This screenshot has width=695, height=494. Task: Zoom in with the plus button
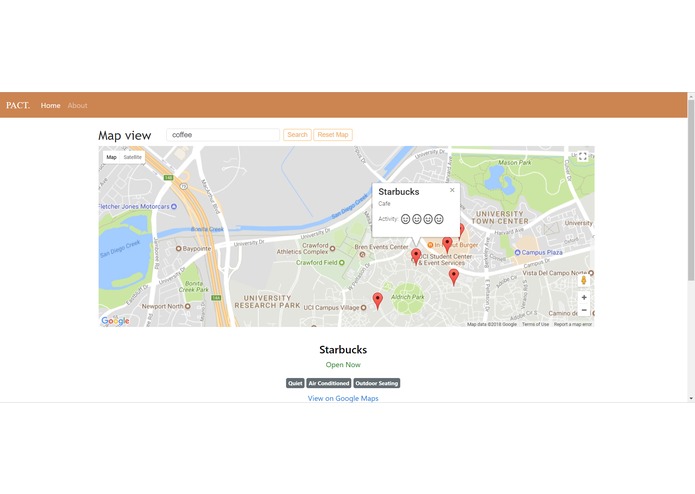[584, 297]
